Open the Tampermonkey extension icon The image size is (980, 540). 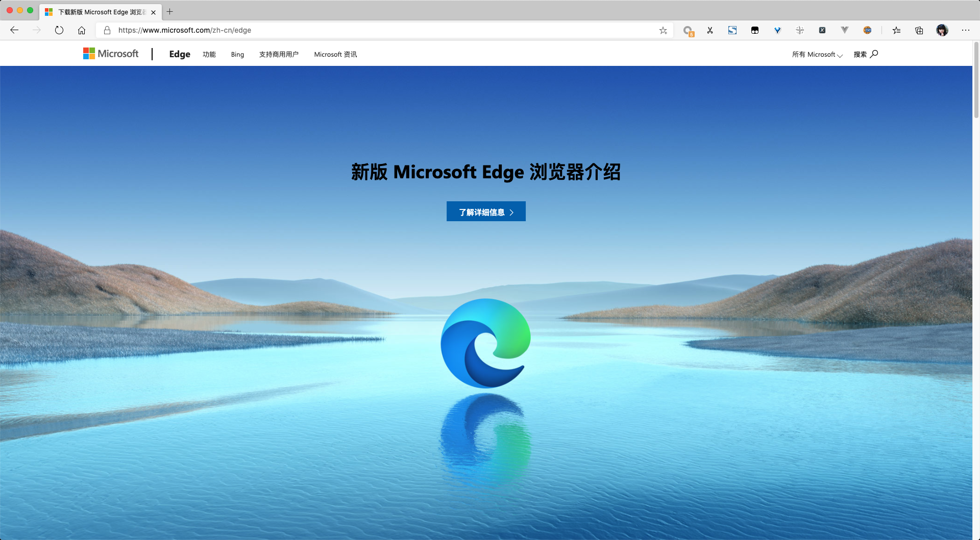pos(755,30)
